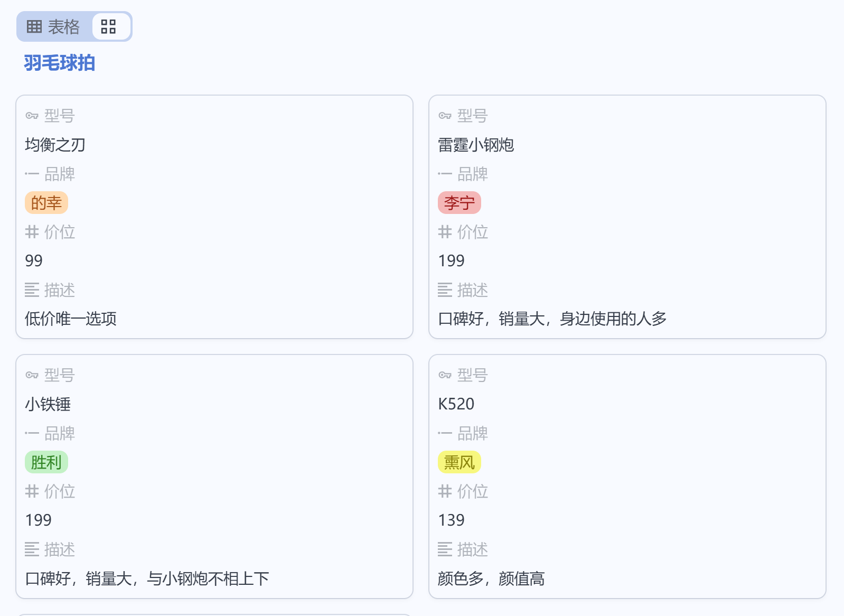Open the 均衡之刃 model name
Viewport: 844px width, 616px height.
pos(55,145)
